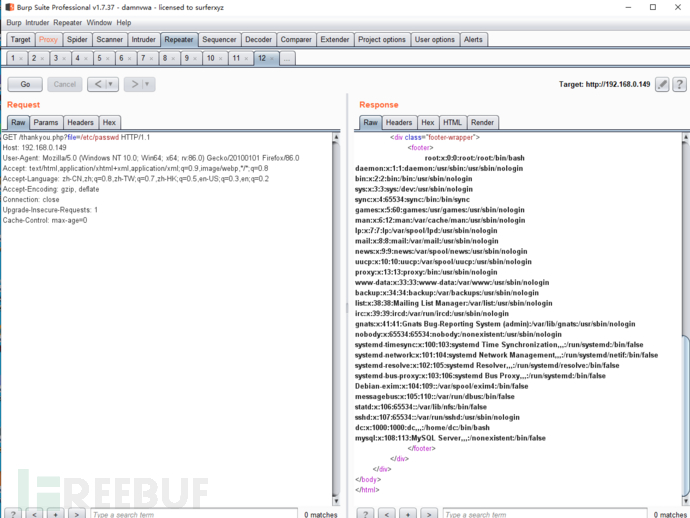Image resolution: width=690 pixels, height=518 pixels.
Task: Switch to the Intruder tool tab
Action: (143, 40)
